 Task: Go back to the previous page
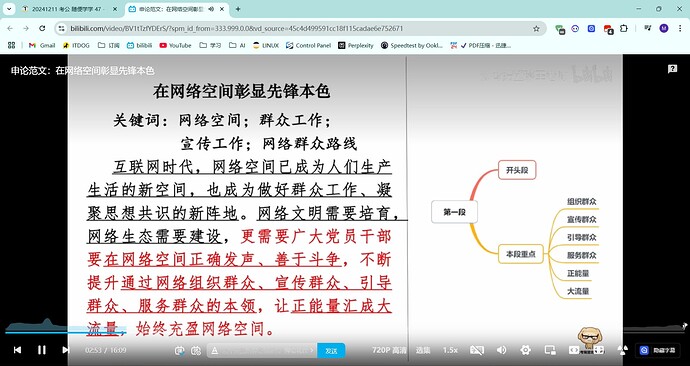[x=10, y=29]
